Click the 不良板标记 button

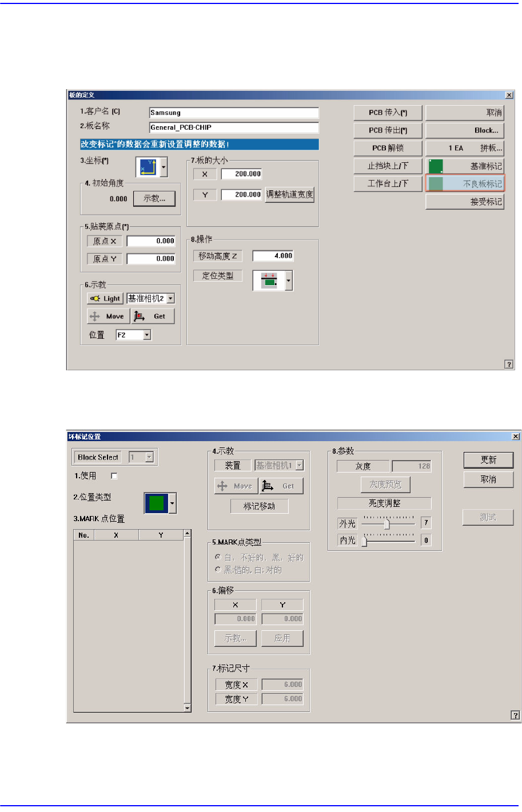point(465,184)
